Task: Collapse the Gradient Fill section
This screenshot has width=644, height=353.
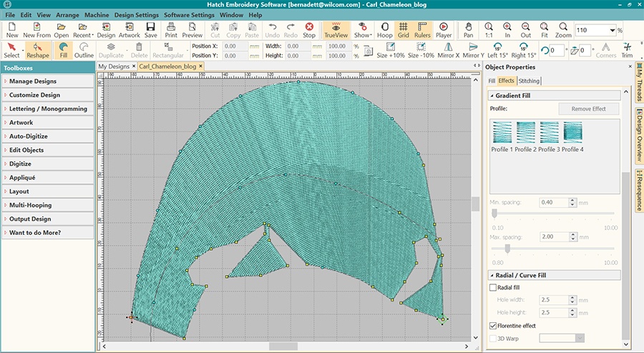Action: click(492, 96)
